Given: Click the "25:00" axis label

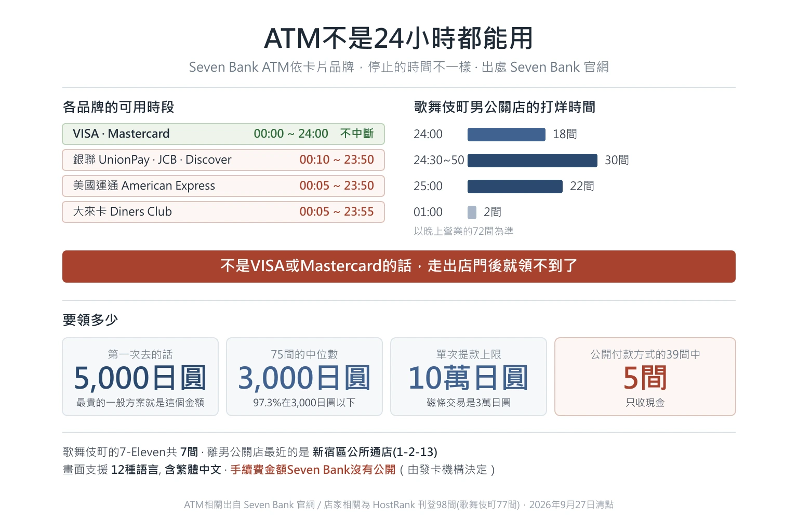Looking at the screenshot, I should (x=428, y=186).
